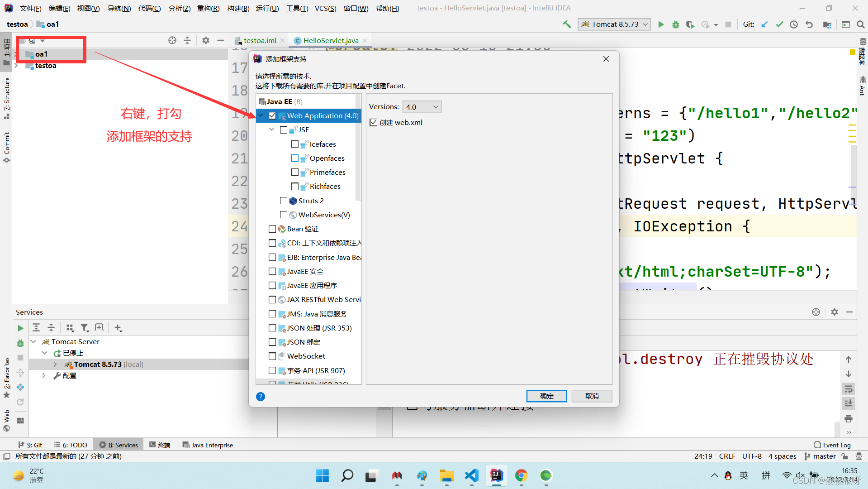
Task: Run with coverage icon in toolbar
Action: [x=690, y=24]
